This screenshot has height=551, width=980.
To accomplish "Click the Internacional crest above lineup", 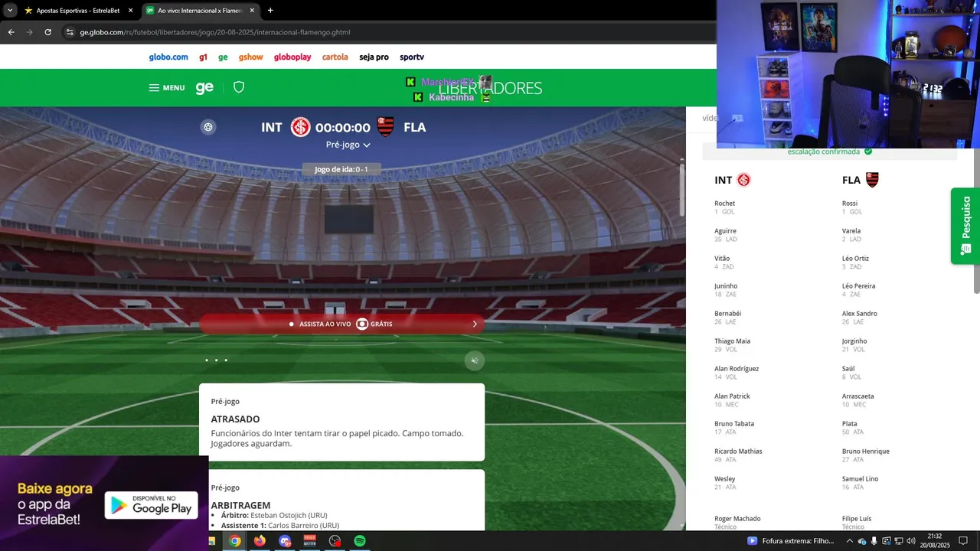I will (743, 181).
